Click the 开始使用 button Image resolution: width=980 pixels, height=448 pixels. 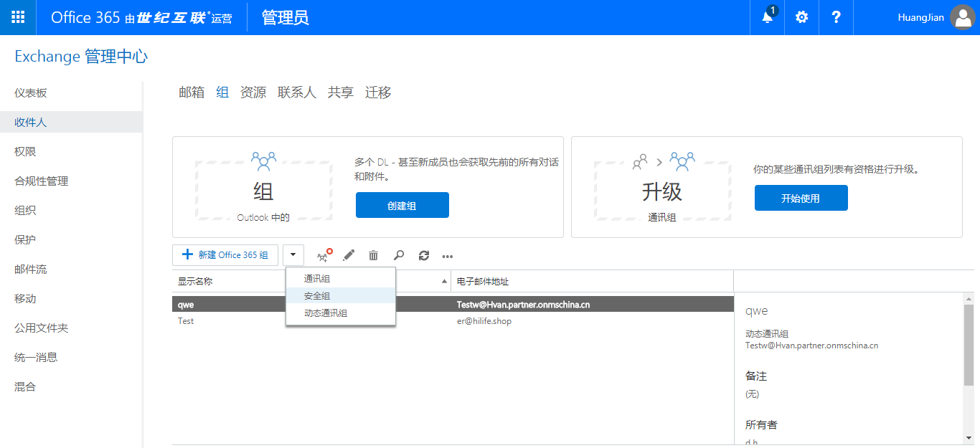pos(801,198)
